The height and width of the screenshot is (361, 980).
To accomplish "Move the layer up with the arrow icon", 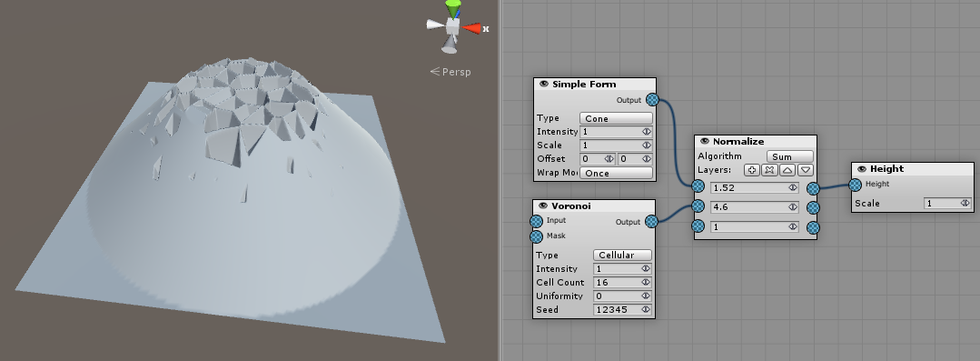I will 787,169.
